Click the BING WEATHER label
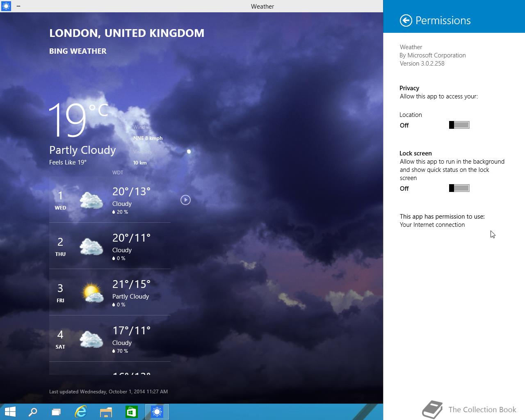Screen dimensions: 525x420 click(78, 51)
